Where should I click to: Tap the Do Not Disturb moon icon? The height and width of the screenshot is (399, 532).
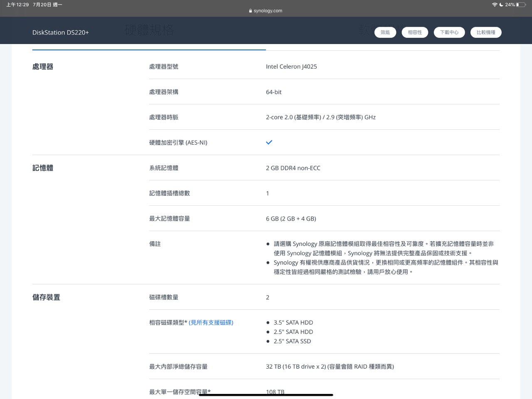(501, 5)
